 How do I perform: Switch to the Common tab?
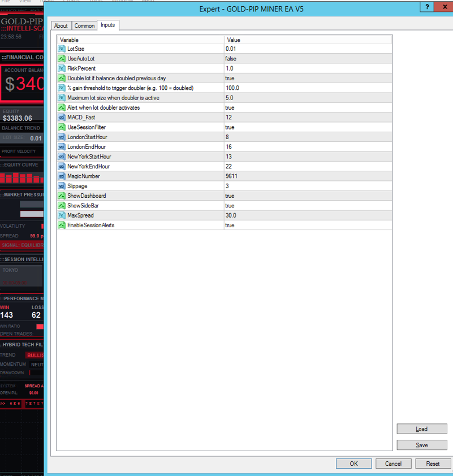coord(84,26)
